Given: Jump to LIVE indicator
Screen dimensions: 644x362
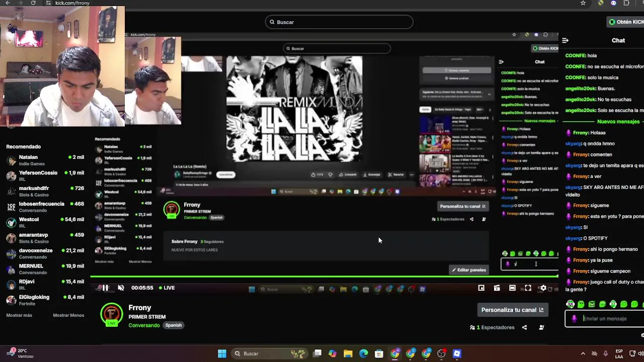Looking at the screenshot, I should (x=167, y=288).
